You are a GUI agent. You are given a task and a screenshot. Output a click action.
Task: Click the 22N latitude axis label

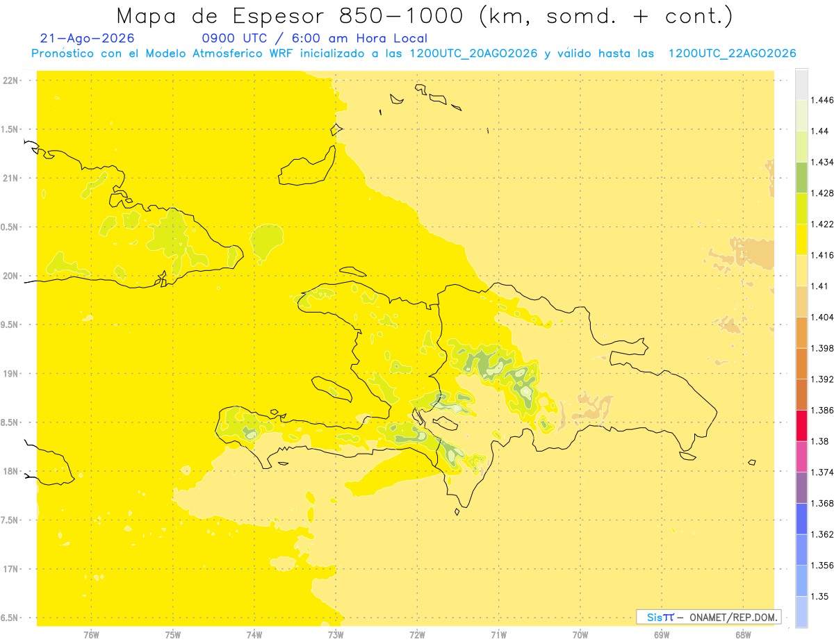11,80
